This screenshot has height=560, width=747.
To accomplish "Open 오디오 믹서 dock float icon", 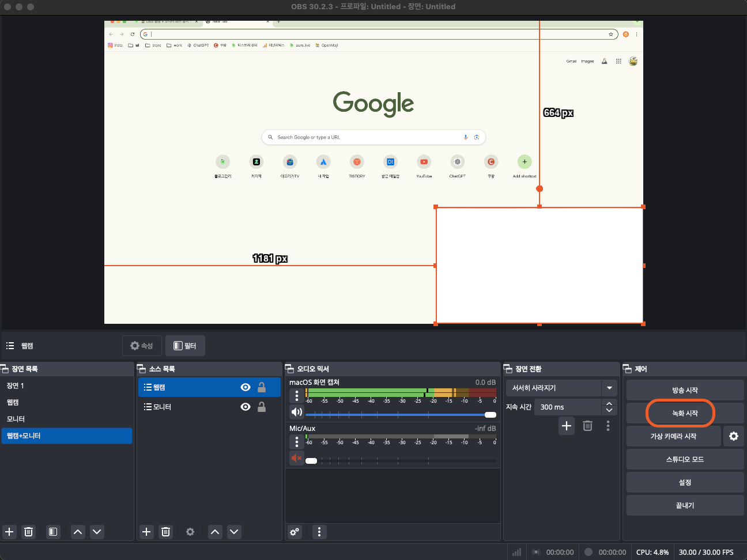I will [x=289, y=369].
